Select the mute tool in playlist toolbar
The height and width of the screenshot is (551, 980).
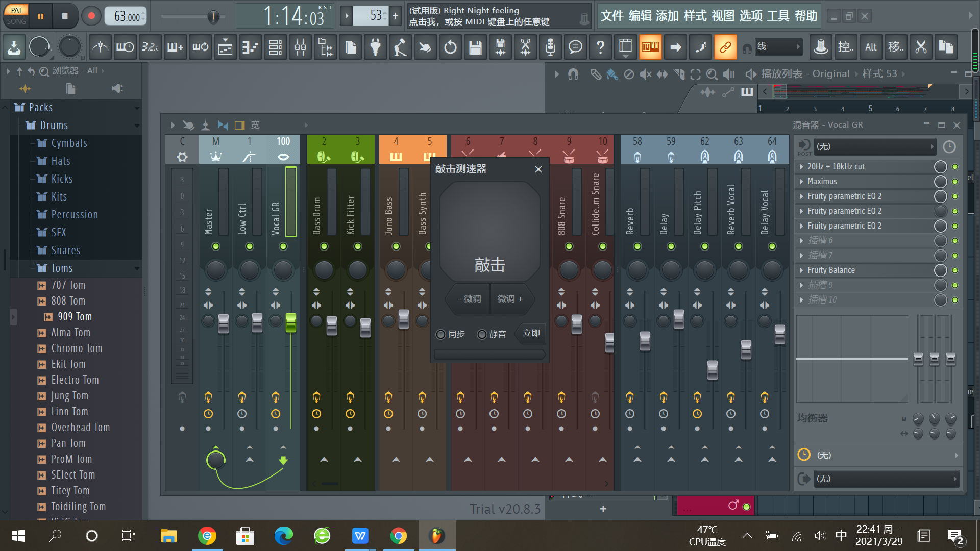point(646,74)
